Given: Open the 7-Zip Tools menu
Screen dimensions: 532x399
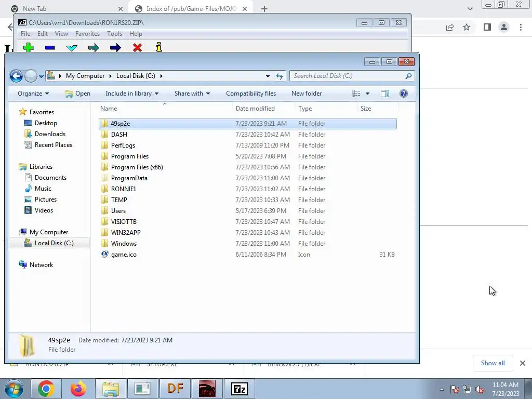Looking at the screenshot, I should point(114,34).
